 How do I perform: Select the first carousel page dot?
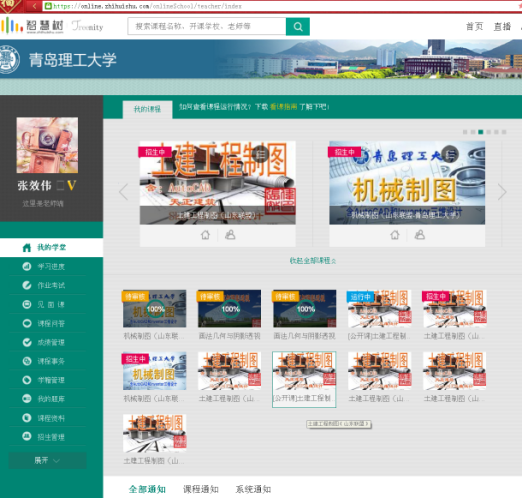(x=465, y=132)
